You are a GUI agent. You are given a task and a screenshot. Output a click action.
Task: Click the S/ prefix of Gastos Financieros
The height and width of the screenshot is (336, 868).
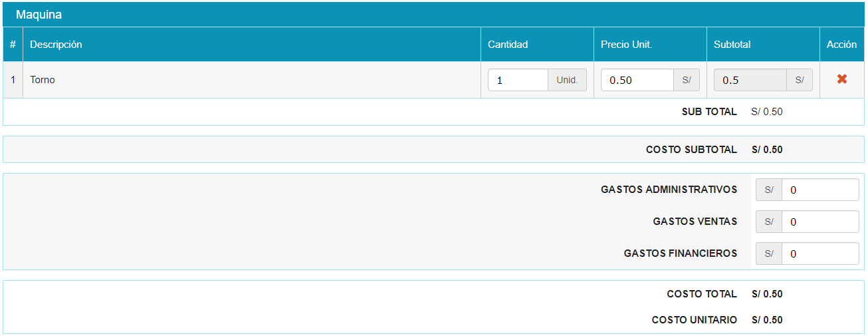[769, 253]
